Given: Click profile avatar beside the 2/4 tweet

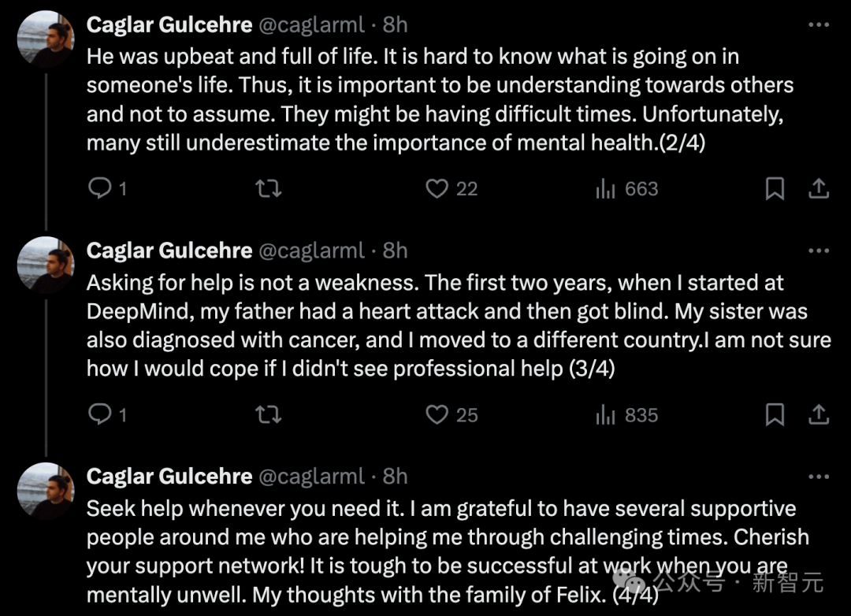Looking at the screenshot, I should click(46, 39).
